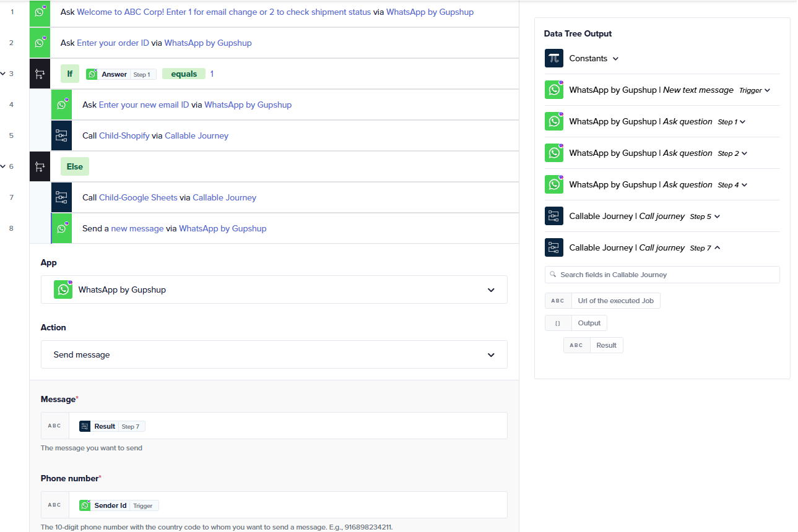Click Callable Journey icon beside Call journey Step 5

coord(554,216)
